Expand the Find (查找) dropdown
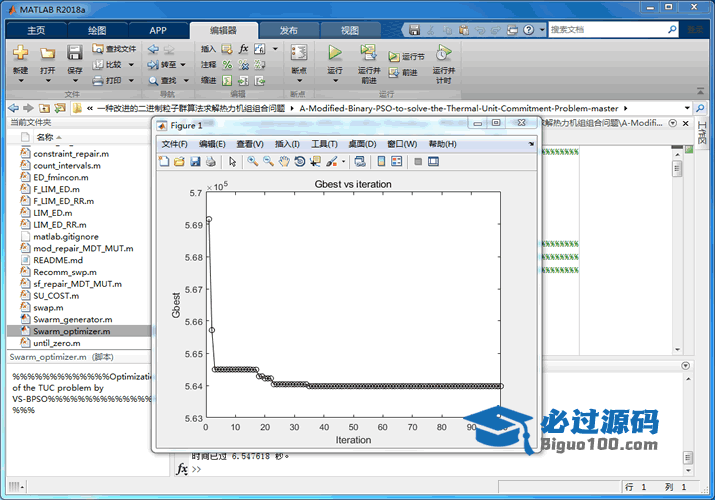Screen dimensions: 715x500 pos(186,81)
